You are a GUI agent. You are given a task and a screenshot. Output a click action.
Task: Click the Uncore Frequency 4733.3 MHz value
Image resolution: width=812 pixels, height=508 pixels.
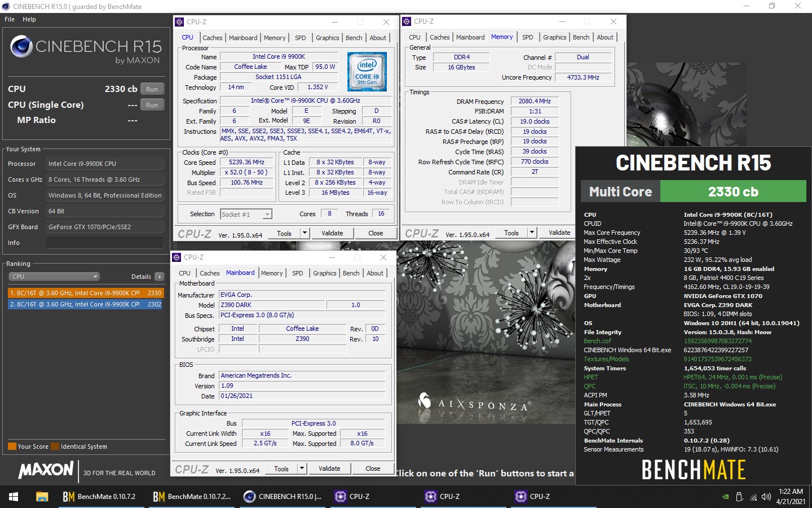point(583,77)
